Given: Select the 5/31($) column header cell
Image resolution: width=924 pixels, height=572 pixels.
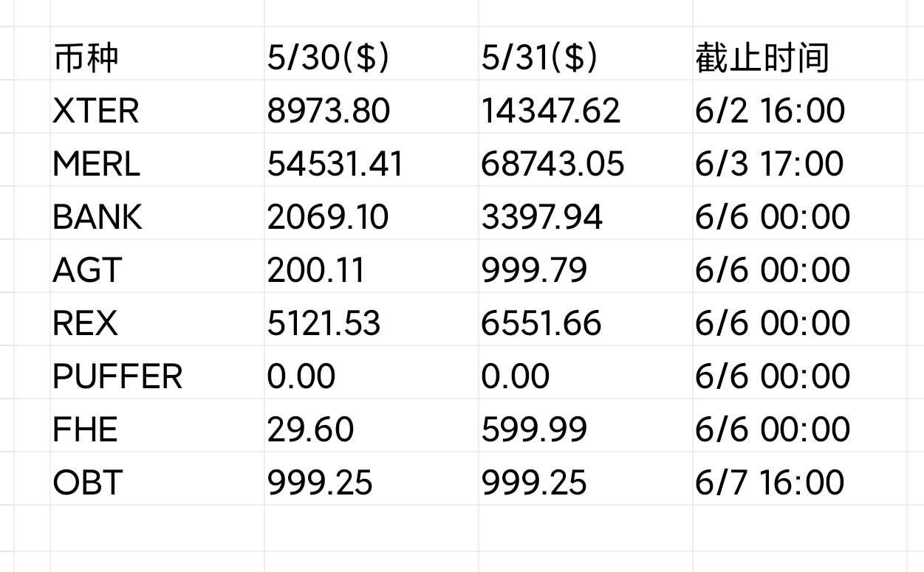Looking at the screenshot, I should (586, 54).
